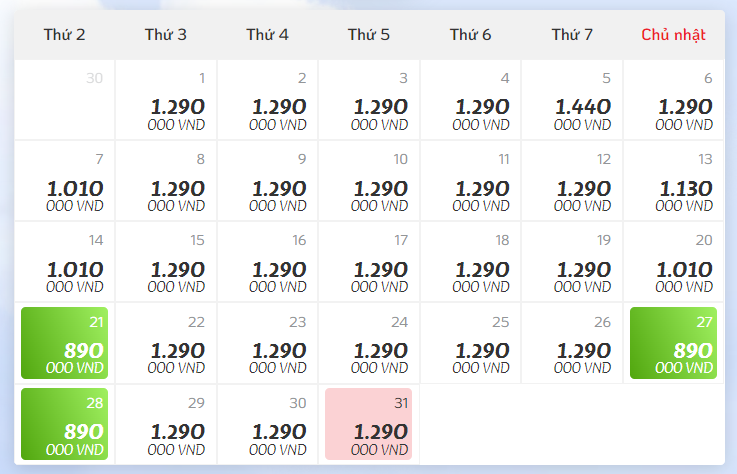The image size is (737, 474).
Task: Choose the green day 27 cheapest fare
Action: coord(673,343)
